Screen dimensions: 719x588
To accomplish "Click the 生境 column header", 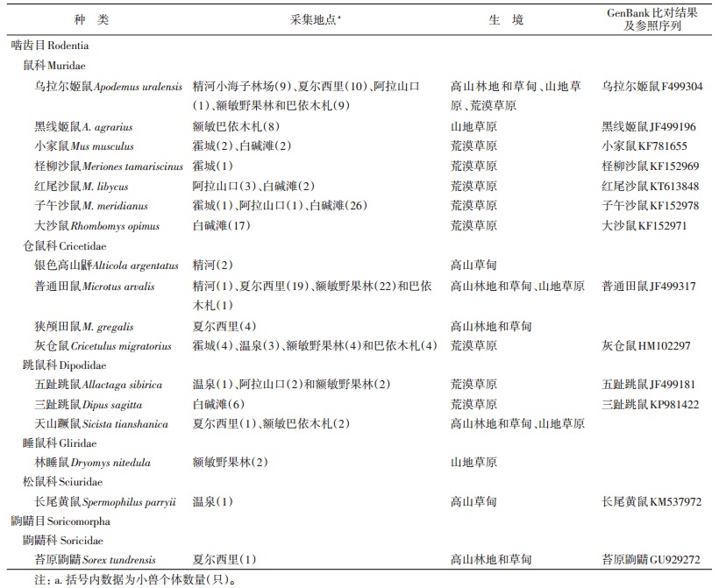I will coord(506,19).
